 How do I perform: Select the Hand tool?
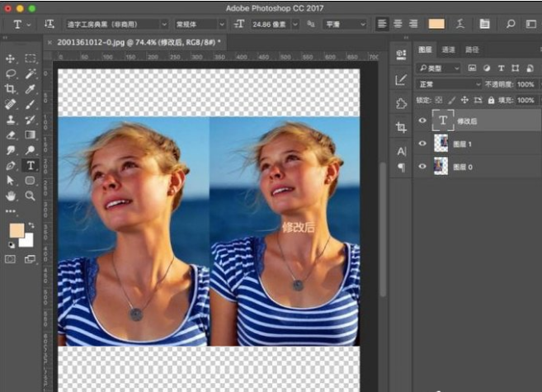click(11, 196)
